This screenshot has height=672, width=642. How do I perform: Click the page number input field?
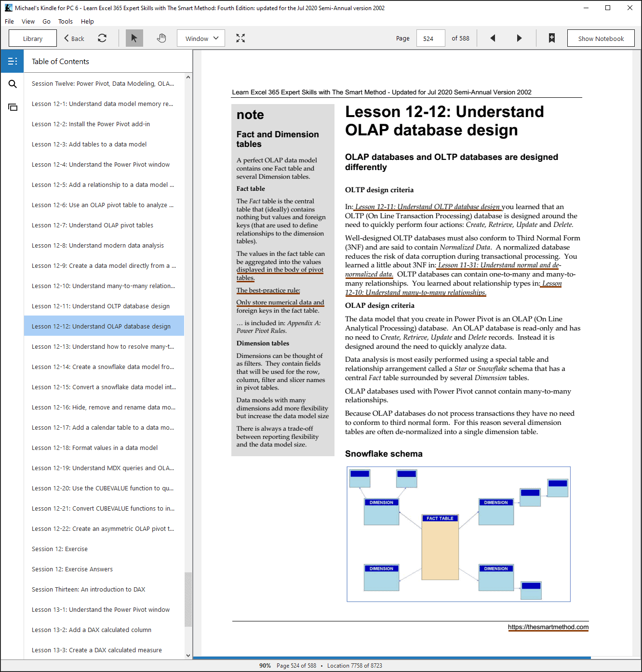click(431, 38)
